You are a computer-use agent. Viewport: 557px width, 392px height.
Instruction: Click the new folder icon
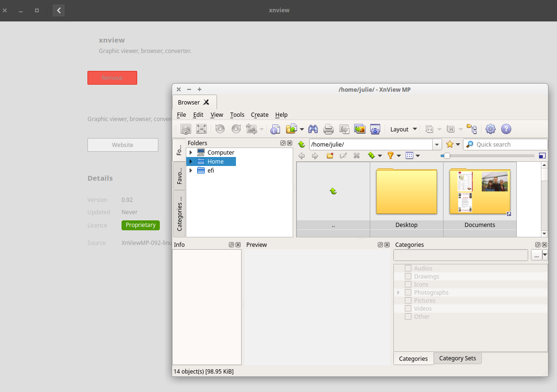[330, 156]
